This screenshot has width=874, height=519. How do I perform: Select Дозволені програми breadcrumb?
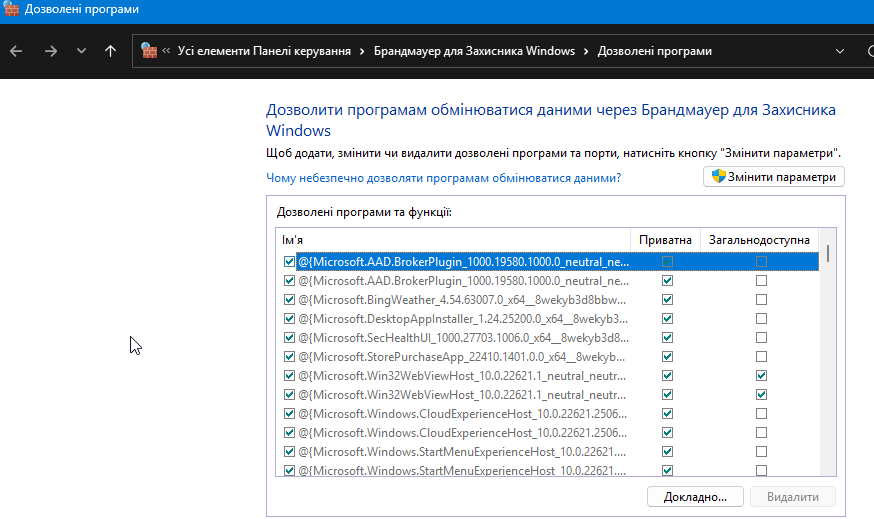coord(654,51)
